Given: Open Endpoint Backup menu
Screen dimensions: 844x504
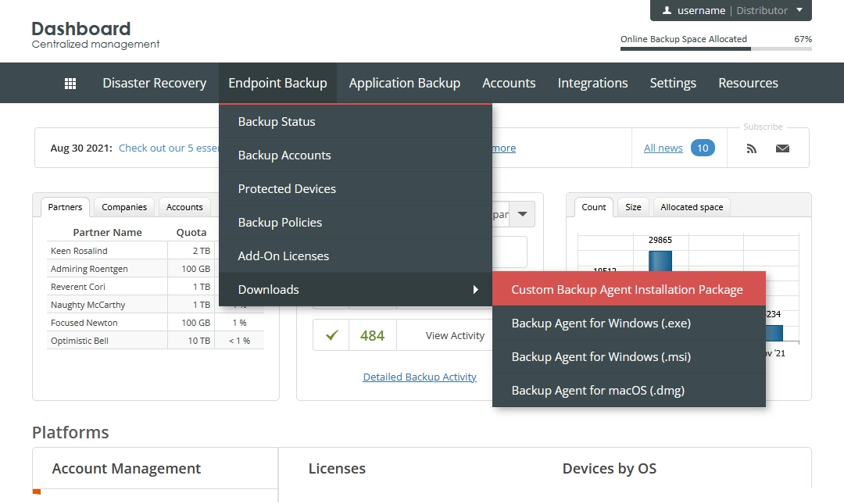Looking at the screenshot, I should point(277,83).
